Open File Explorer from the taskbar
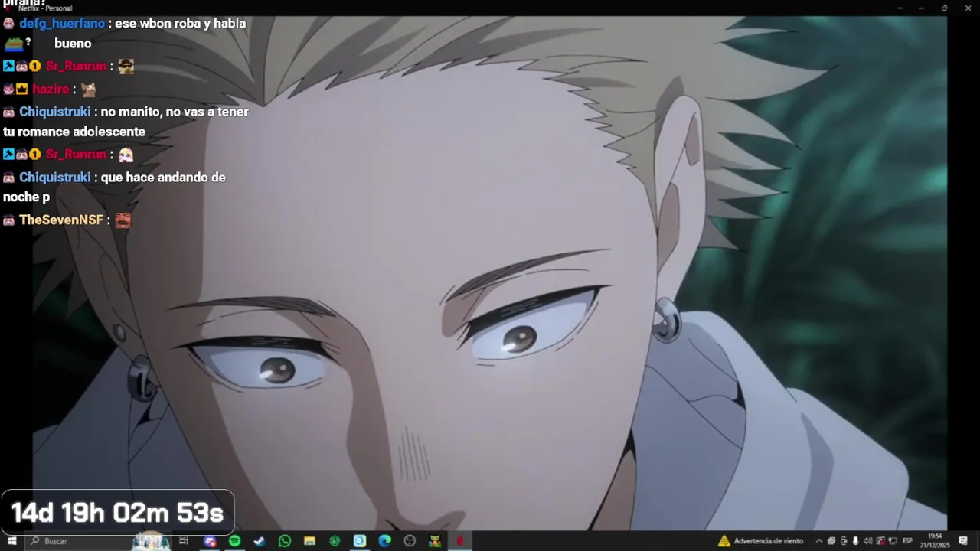Screen dimensions: 980x551 coord(309,541)
